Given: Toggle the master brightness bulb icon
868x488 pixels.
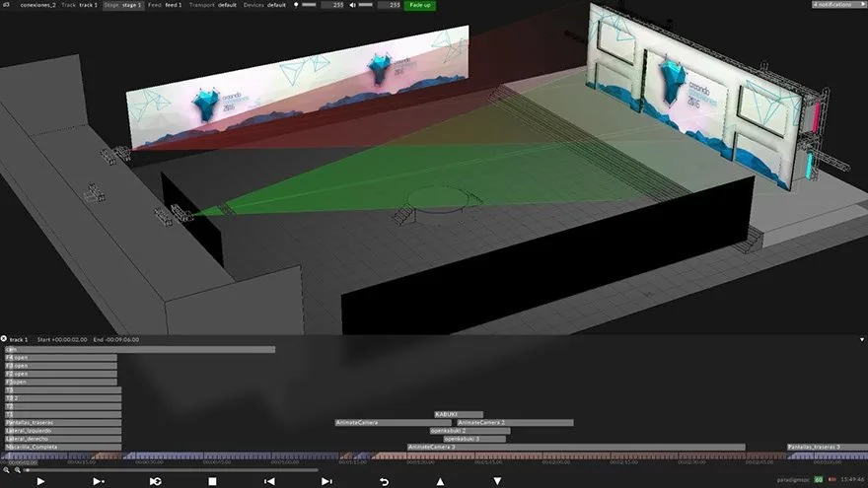Looking at the screenshot, I should [296, 5].
